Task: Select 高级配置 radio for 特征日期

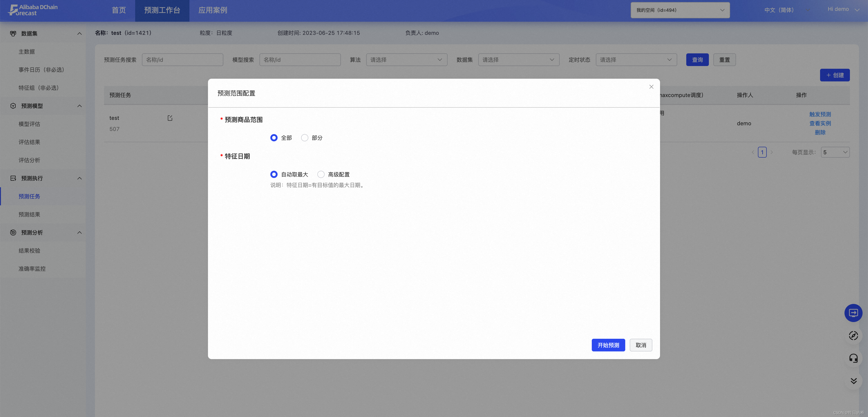Action: click(321, 174)
